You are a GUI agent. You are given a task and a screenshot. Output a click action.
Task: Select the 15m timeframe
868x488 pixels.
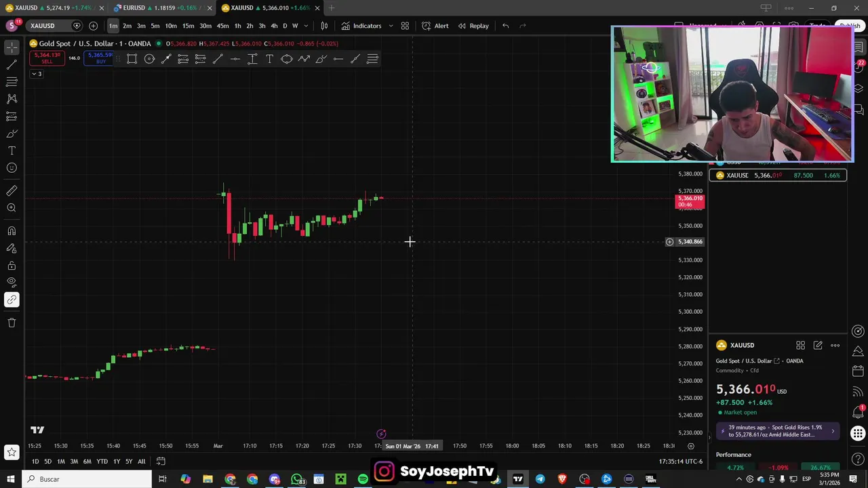[188, 26]
